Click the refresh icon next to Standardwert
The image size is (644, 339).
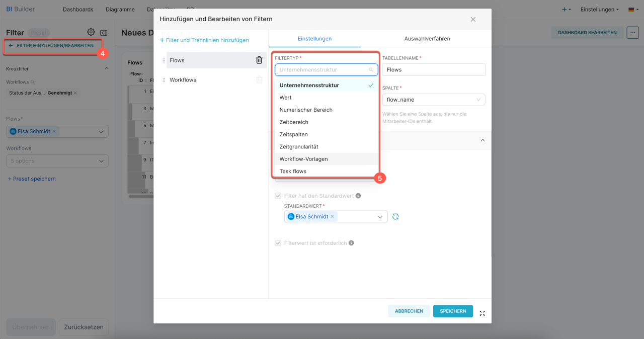395,217
